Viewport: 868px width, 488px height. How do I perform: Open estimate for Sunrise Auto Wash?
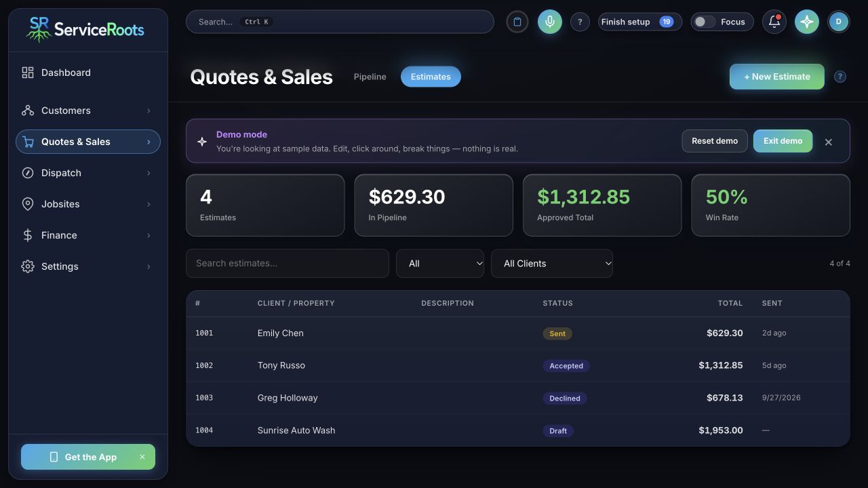pos(518,430)
